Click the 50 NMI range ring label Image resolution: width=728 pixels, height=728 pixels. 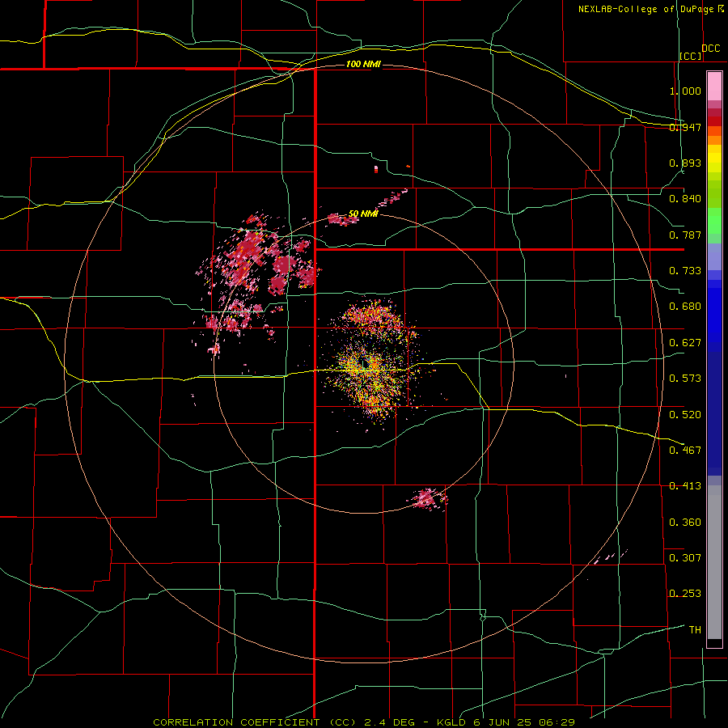pyautogui.click(x=363, y=214)
